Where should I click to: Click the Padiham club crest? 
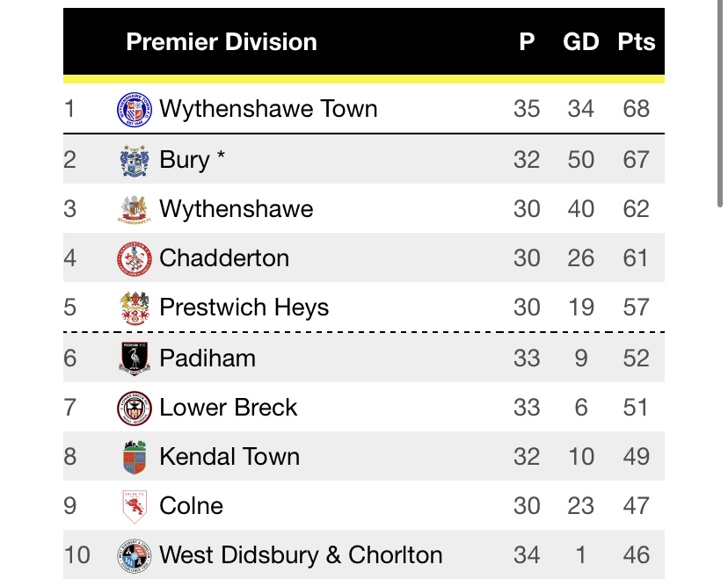135,358
